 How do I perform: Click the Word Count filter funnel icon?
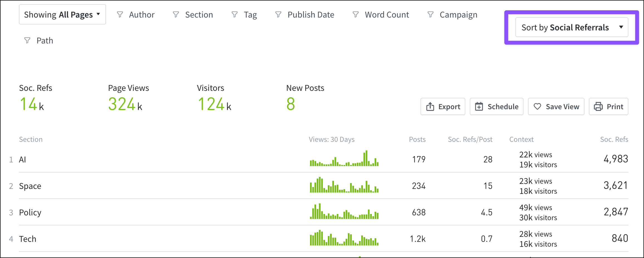[356, 14]
